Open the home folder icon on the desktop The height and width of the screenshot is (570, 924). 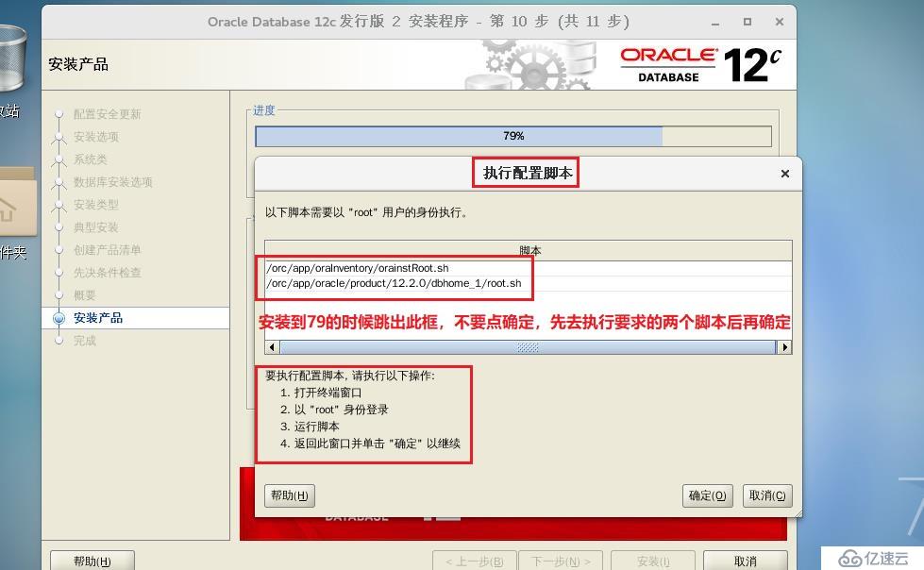(x=16, y=202)
